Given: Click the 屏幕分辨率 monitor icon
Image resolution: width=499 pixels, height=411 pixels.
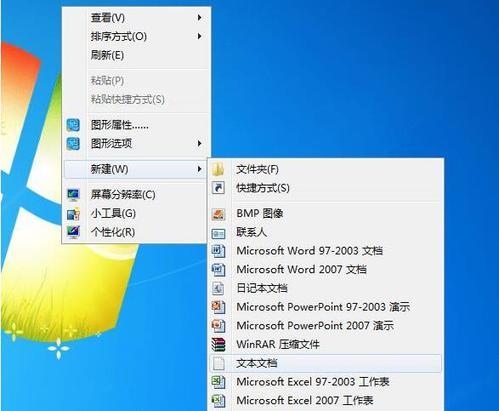Looking at the screenshot, I should pyautogui.click(x=73, y=195).
